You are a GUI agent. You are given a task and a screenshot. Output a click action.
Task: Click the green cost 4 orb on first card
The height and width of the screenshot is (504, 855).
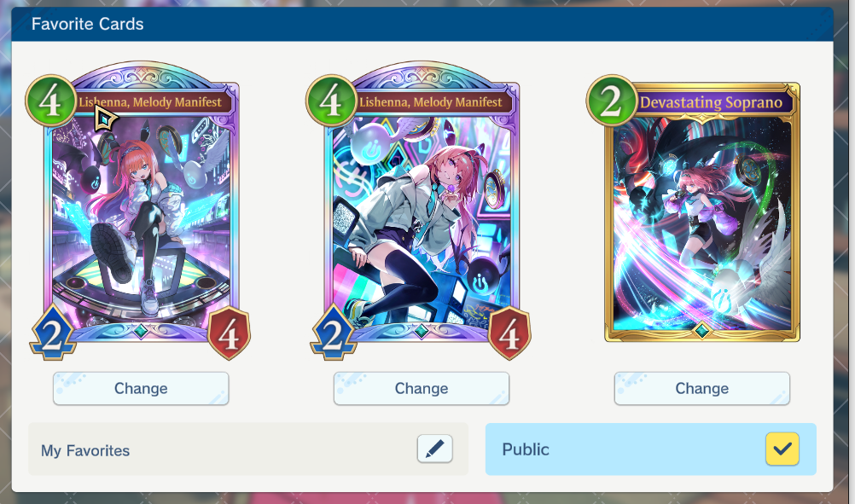coord(50,101)
